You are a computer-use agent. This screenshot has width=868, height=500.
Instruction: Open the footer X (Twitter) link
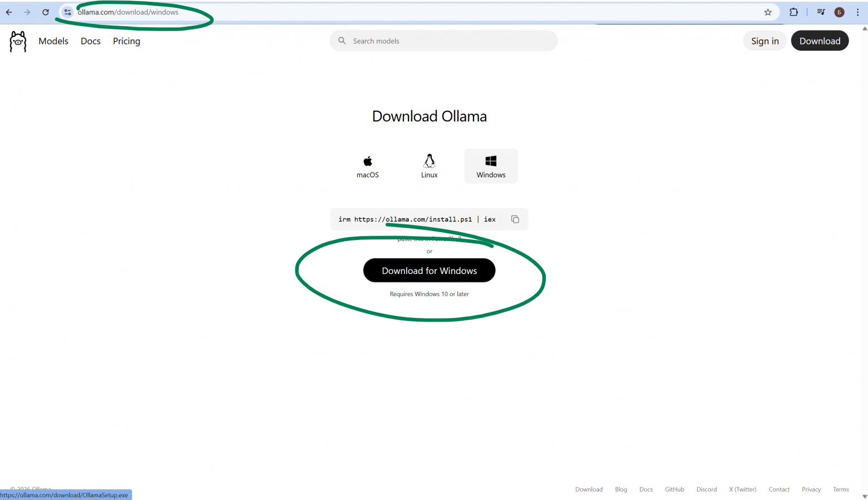tap(743, 489)
